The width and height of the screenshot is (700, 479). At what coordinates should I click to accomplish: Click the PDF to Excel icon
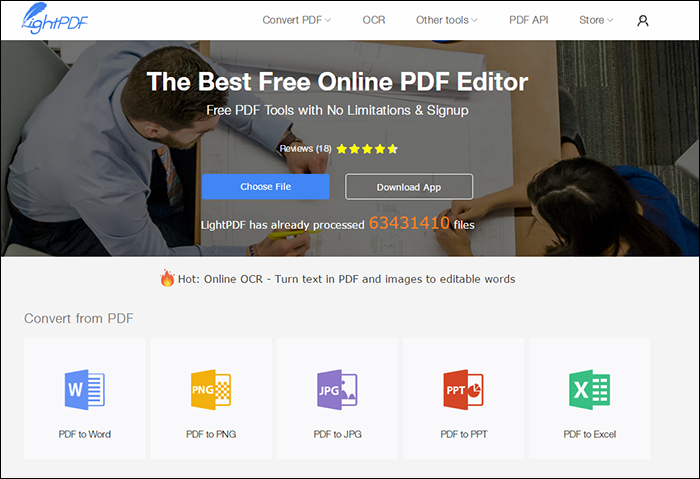pos(589,389)
